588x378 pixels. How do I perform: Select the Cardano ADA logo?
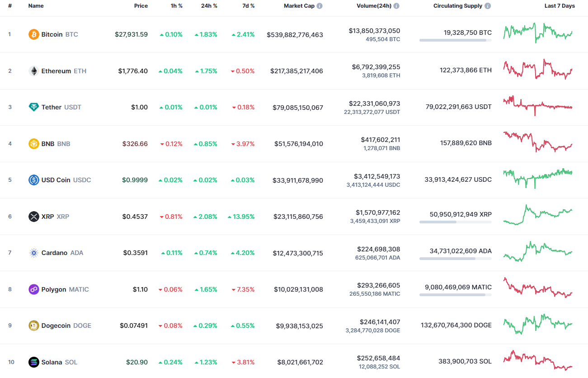pos(33,252)
